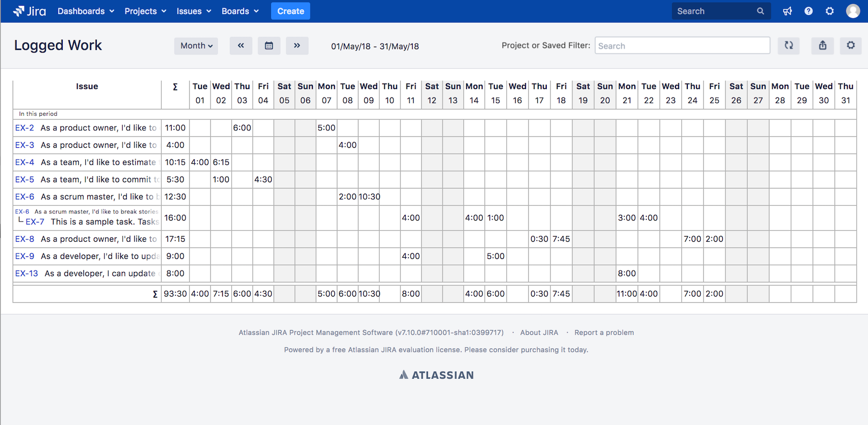Click the Sat 05 column header
Image resolution: width=868 pixels, height=425 pixels.
284,93
